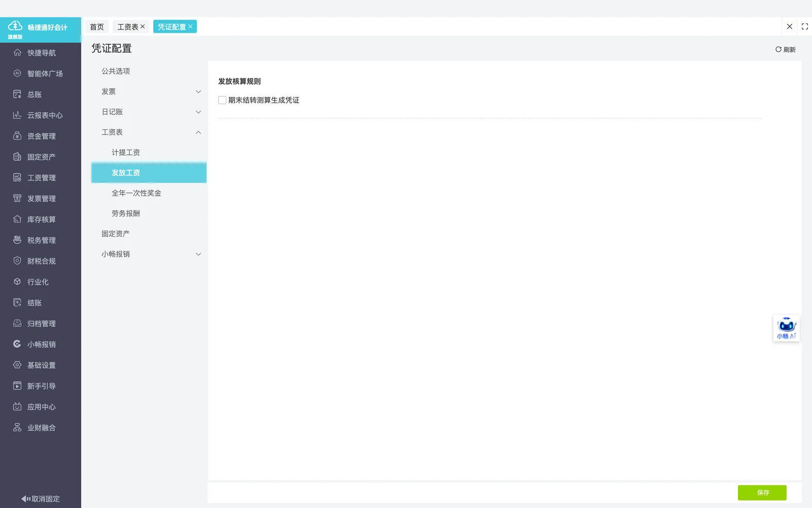
Task: Select 财税合规 shield icon
Action: pos(17,261)
